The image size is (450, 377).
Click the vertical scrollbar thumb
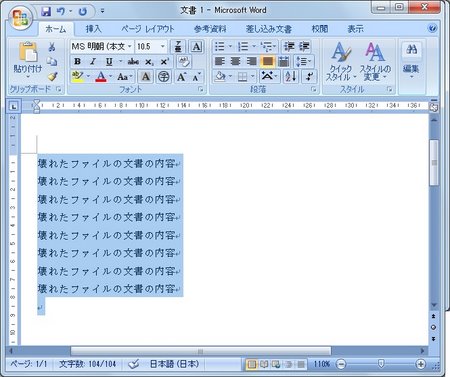[x=434, y=163]
